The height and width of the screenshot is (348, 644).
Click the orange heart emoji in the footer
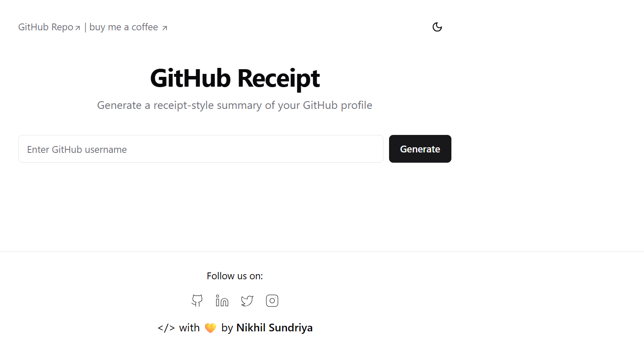point(210,328)
